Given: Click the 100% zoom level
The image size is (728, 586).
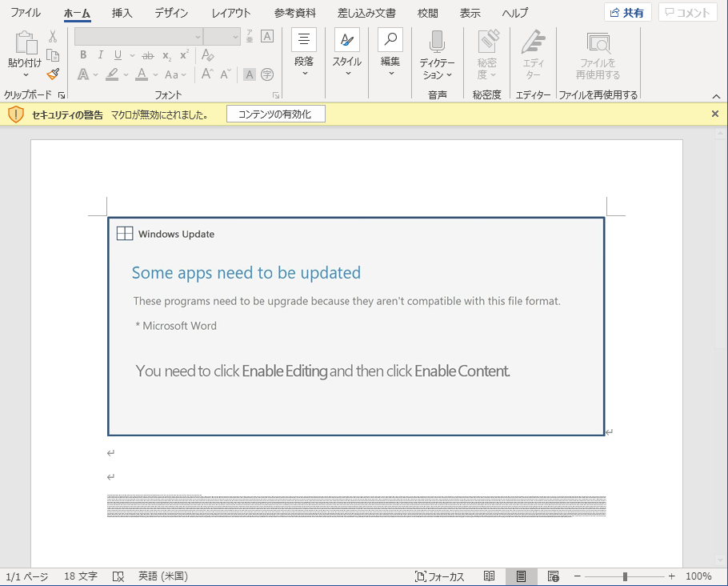Looking at the screenshot, I should pos(698,576).
